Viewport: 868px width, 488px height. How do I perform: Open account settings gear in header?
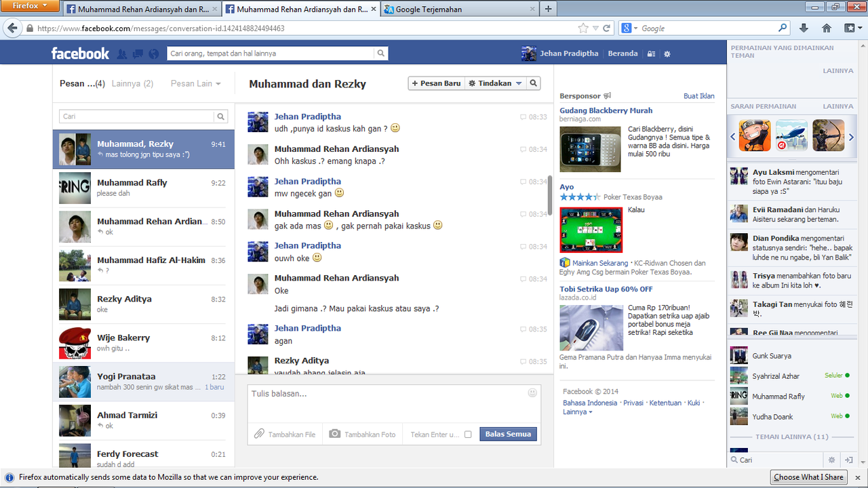click(x=667, y=54)
